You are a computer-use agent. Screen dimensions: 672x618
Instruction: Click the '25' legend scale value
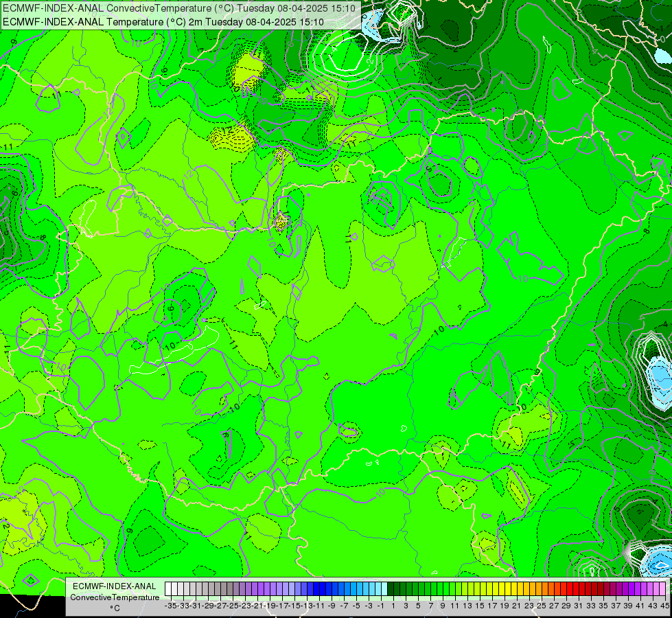coord(542,606)
